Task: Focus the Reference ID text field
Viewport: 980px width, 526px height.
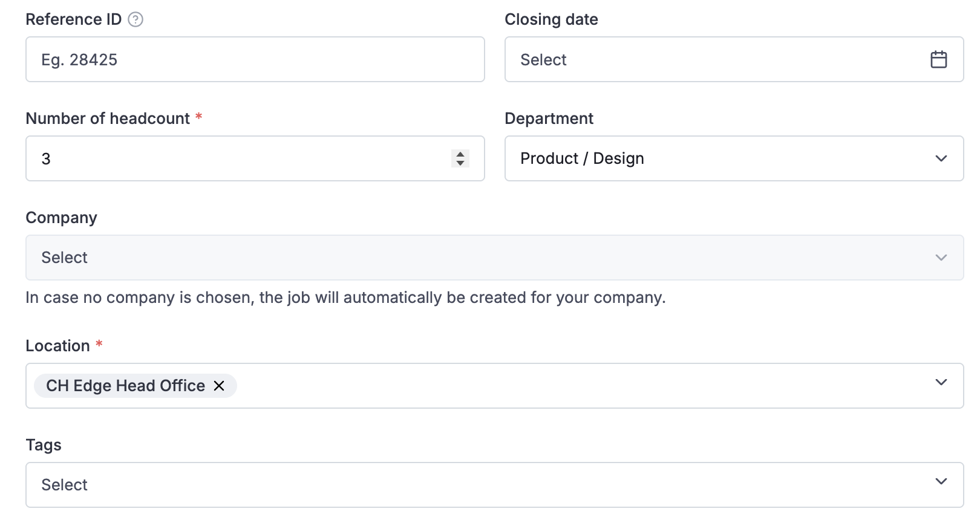Action: [254, 59]
